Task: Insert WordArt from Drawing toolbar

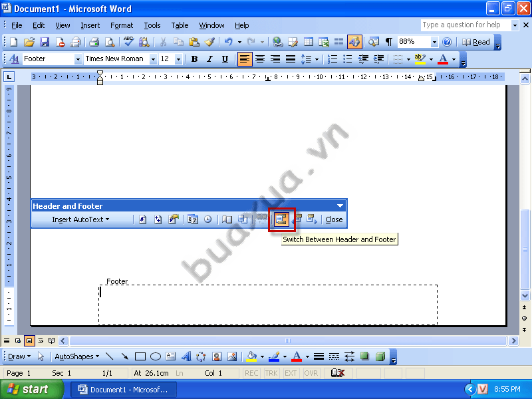Action: click(186, 356)
